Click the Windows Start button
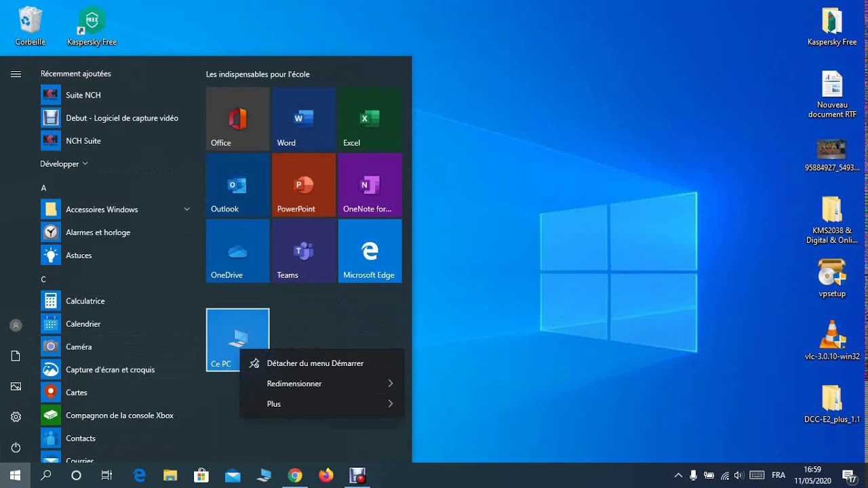 [x=15, y=475]
